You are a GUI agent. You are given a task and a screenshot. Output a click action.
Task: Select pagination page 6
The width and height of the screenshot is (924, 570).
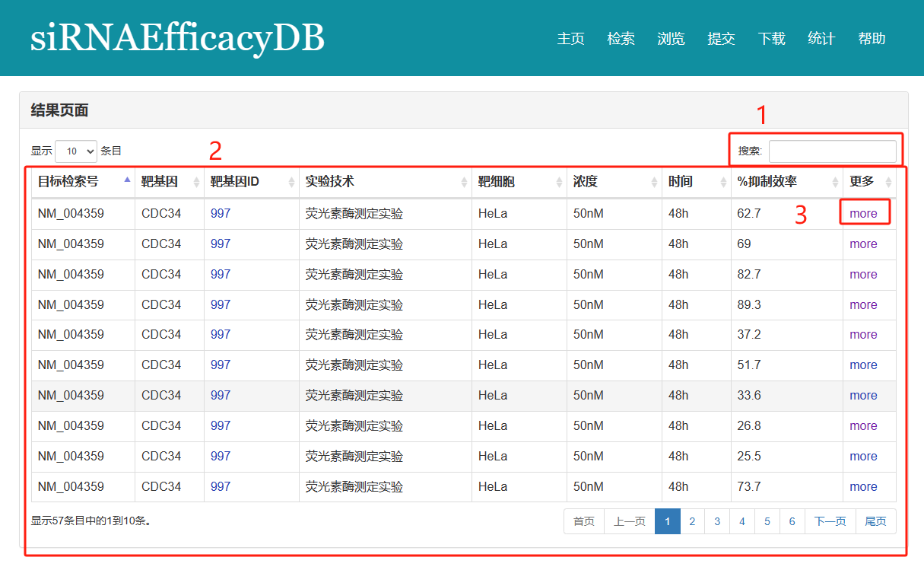(792, 521)
